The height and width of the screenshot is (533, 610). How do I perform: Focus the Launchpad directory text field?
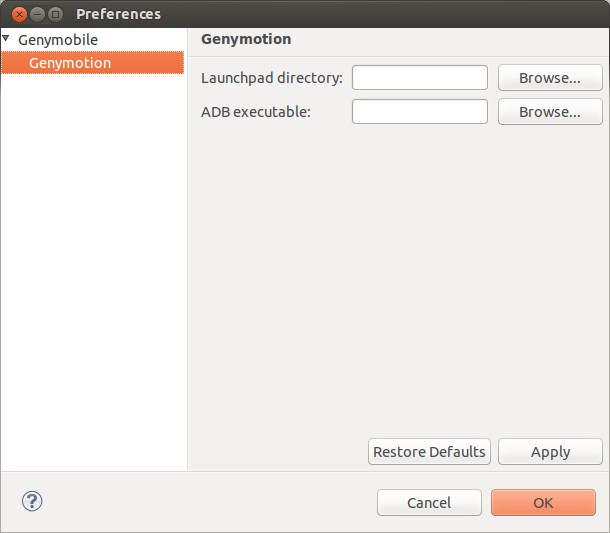point(420,78)
